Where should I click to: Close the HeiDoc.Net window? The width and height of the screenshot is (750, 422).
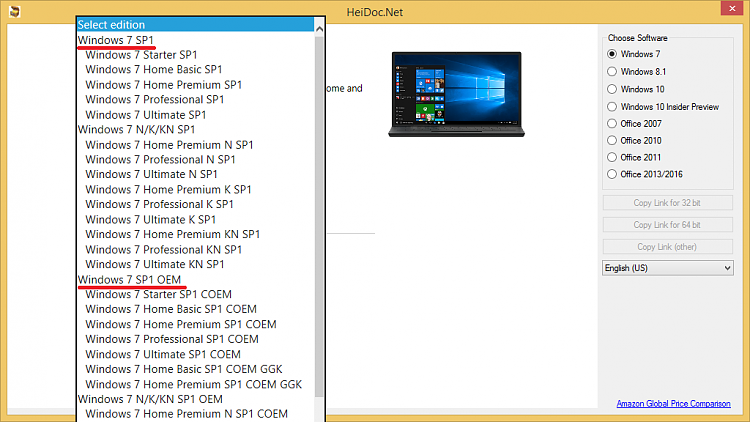pyautogui.click(x=732, y=9)
